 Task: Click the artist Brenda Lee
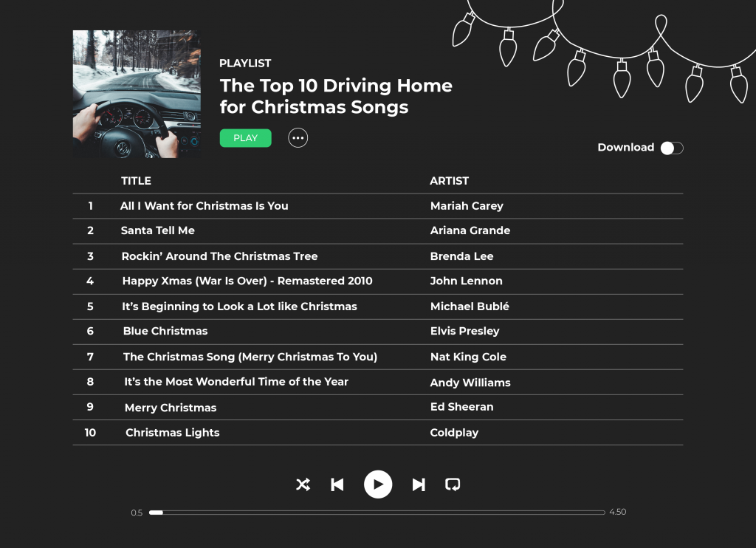click(x=461, y=256)
